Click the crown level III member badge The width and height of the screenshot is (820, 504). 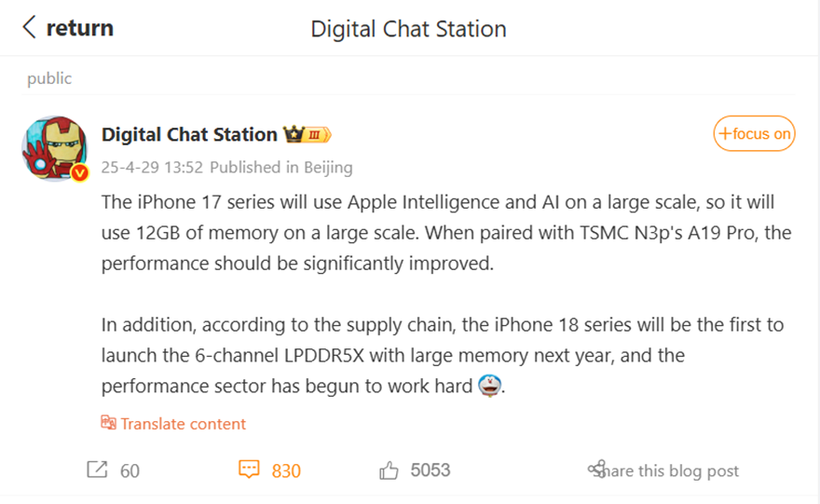pyautogui.click(x=308, y=135)
